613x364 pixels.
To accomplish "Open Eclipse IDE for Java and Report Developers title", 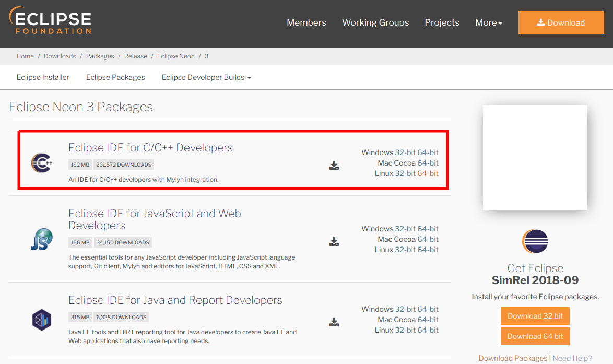I will coord(175,300).
